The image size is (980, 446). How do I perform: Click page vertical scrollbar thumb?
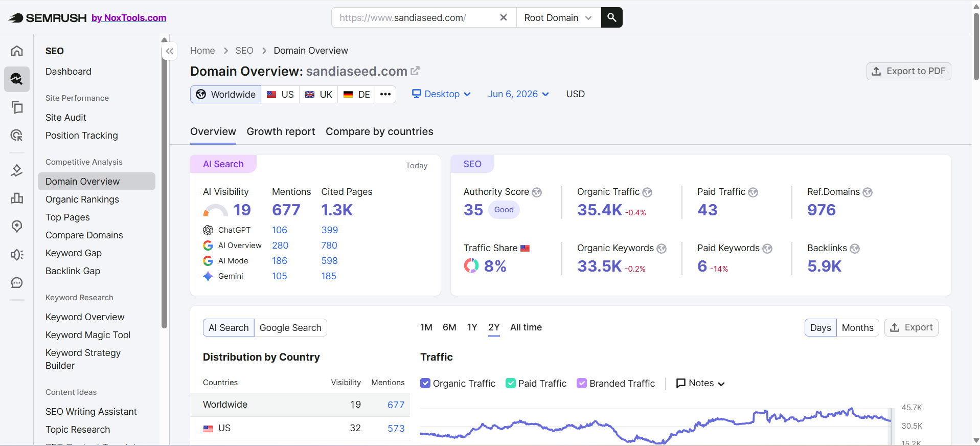pyautogui.click(x=976, y=47)
